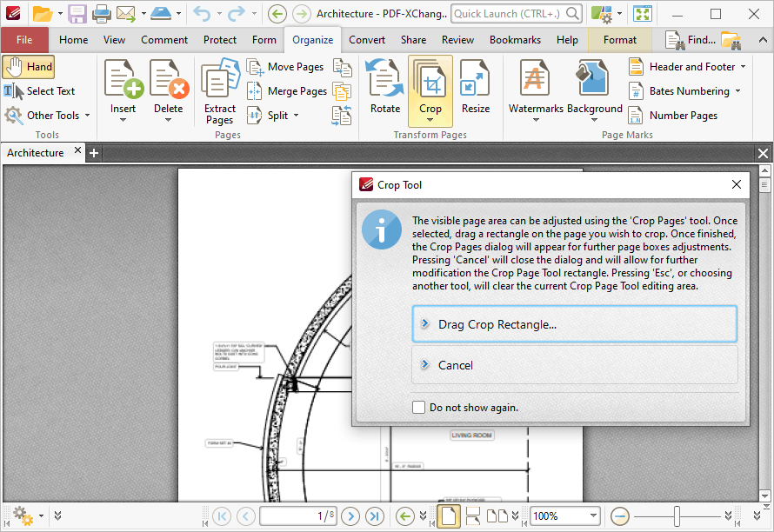Click the Background icon
Image resolution: width=774 pixels, height=532 pixels.
click(x=594, y=79)
